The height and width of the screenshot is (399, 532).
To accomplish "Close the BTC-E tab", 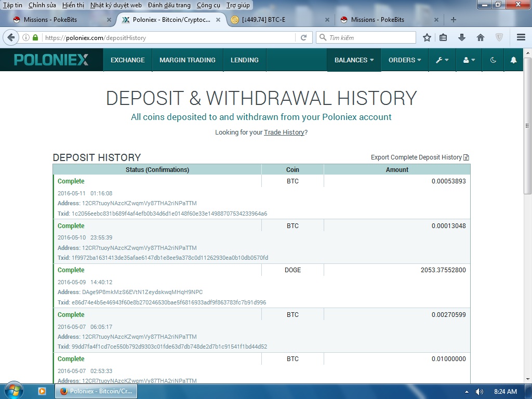I will click(x=327, y=20).
